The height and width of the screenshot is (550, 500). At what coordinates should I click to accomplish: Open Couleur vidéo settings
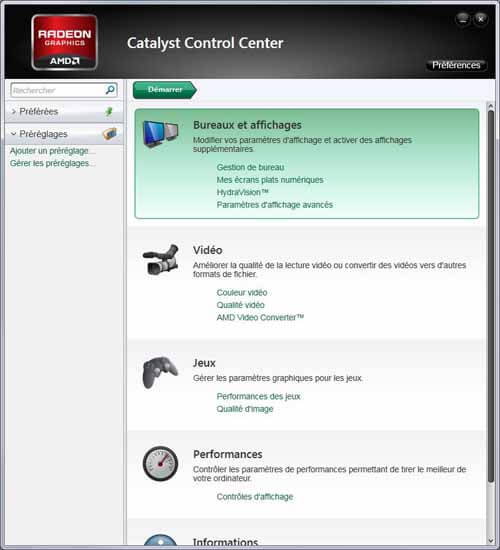click(x=242, y=293)
